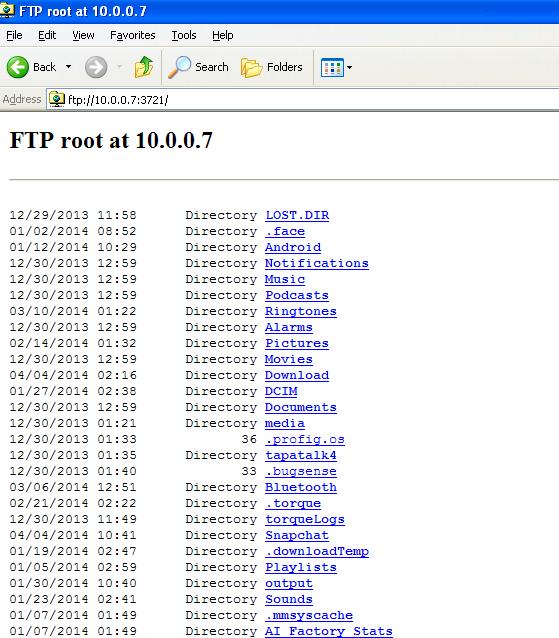Show the Folders pane icon
Screen dimensions: 559x638
tap(251, 67)
